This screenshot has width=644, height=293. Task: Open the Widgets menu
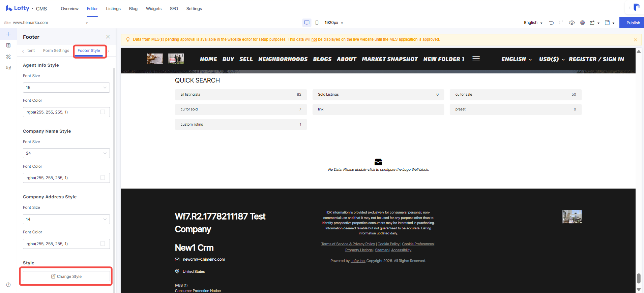point(153,8)
